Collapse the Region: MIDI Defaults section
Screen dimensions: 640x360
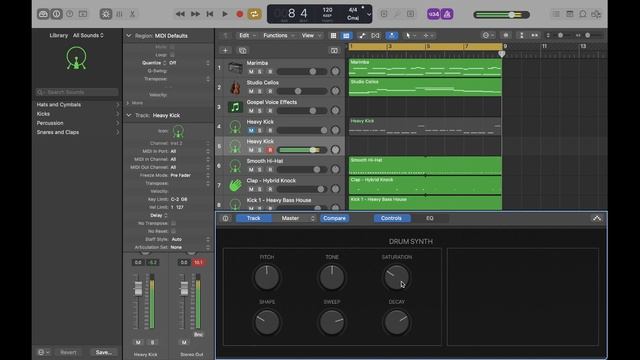(x=129, y=36)
